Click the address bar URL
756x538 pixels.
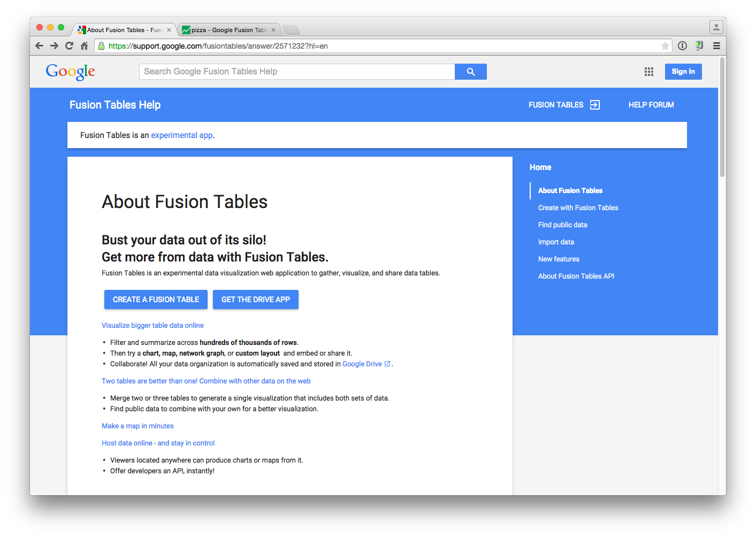pos(218,46)
